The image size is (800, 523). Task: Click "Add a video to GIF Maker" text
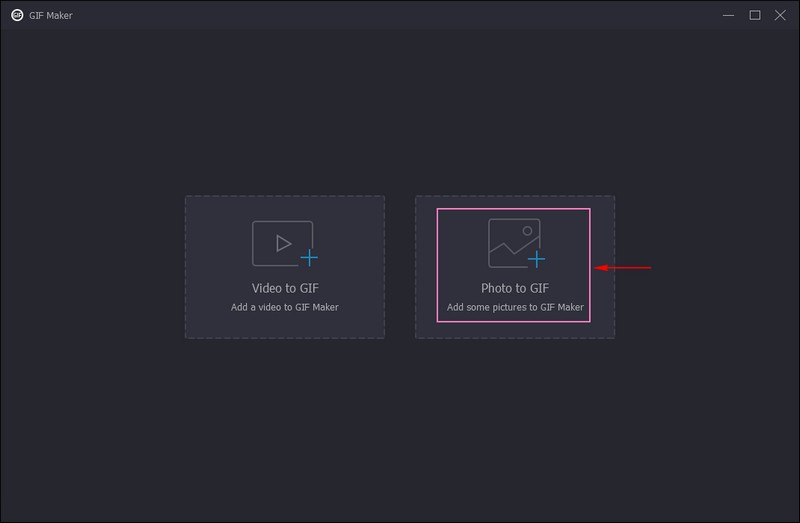click(x=285, y=307)
